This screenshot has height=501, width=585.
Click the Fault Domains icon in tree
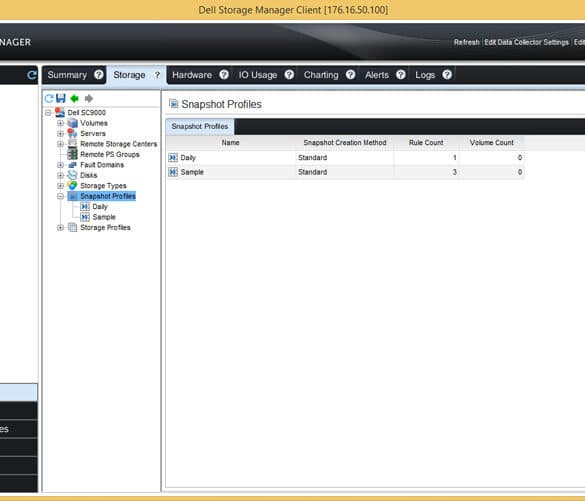click(x=72, y=165)
